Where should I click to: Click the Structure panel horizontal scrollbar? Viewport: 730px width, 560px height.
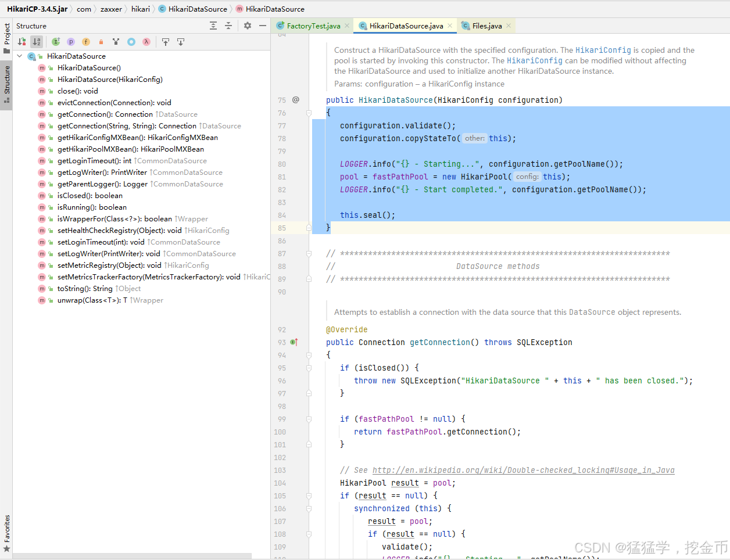pos(133,556)
